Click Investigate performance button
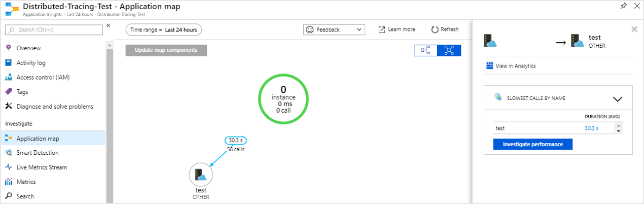Image resolution: width=644 pixels, height=204 pixels. click(532, 144)
